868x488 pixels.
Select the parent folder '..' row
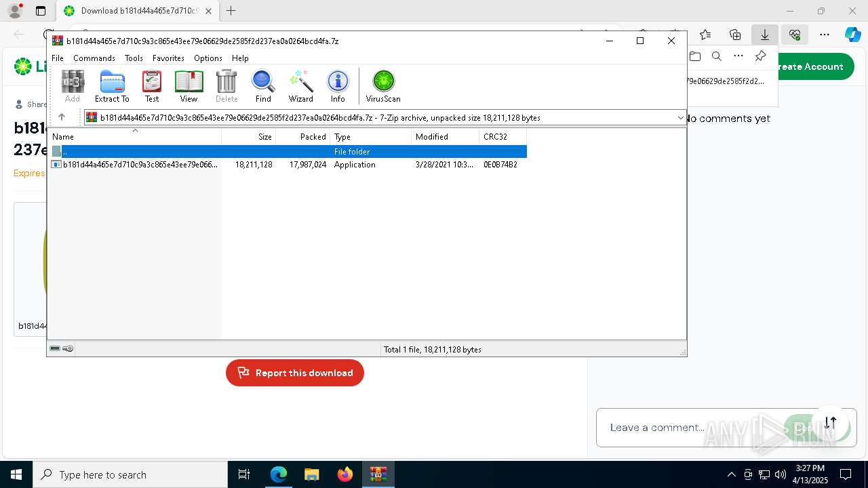(x=288, y=152)
